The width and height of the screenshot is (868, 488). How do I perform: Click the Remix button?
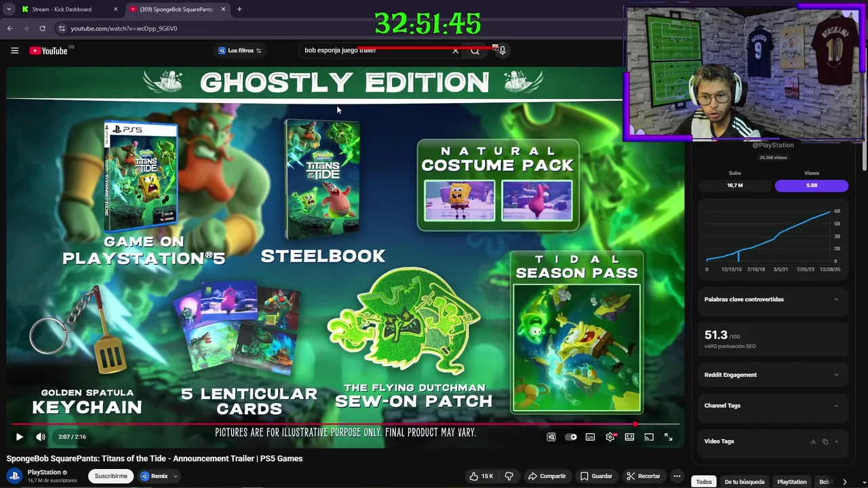(154, 476)
